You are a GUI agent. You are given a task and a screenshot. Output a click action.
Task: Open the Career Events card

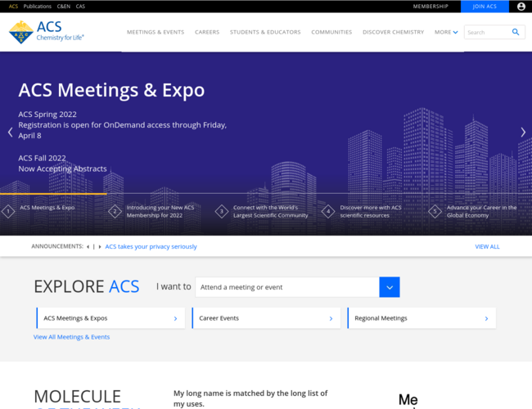pos(266,318)
